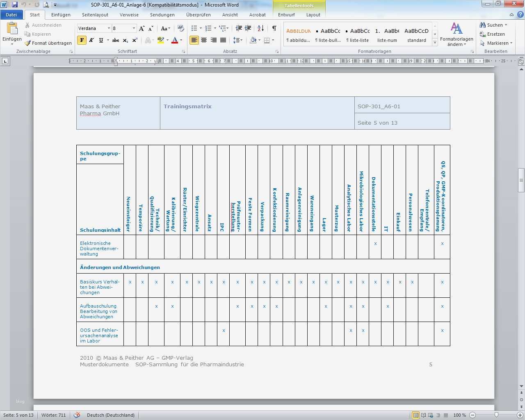The height and width of the screenshot is (420, 525).
Task: Apply subscript formatting
Action: pyautogui.click(x=126, y=40)
